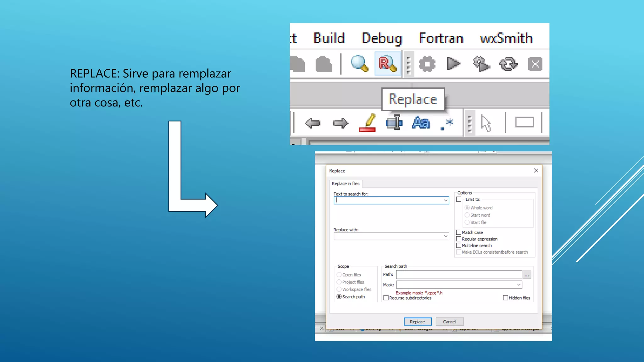The height and width of the screenshot is (362, 644).
Task: Enable Recurse subdirectories checkbox
Action: click(386, 298)
